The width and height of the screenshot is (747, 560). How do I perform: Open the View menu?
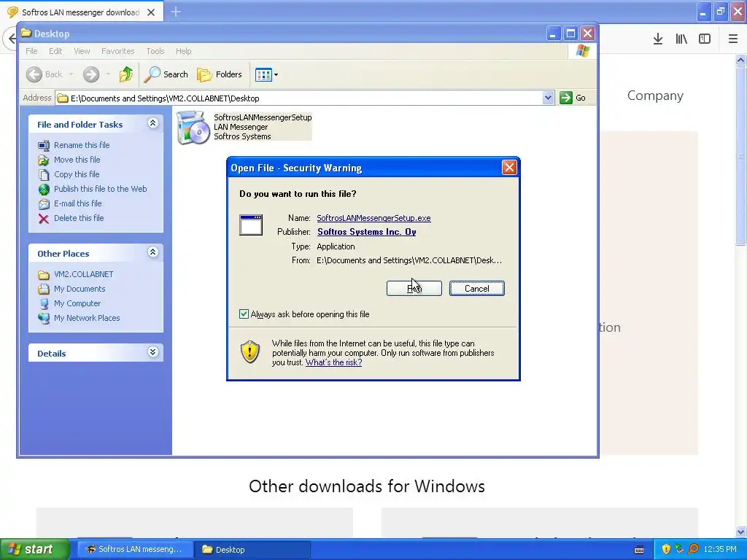click(82, 51)
